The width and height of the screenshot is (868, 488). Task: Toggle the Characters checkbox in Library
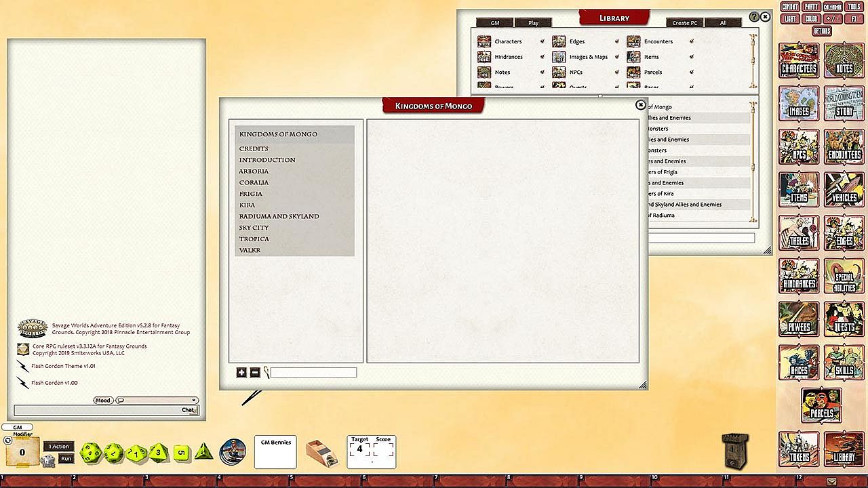pyautogui.click(x=542, y=41)
